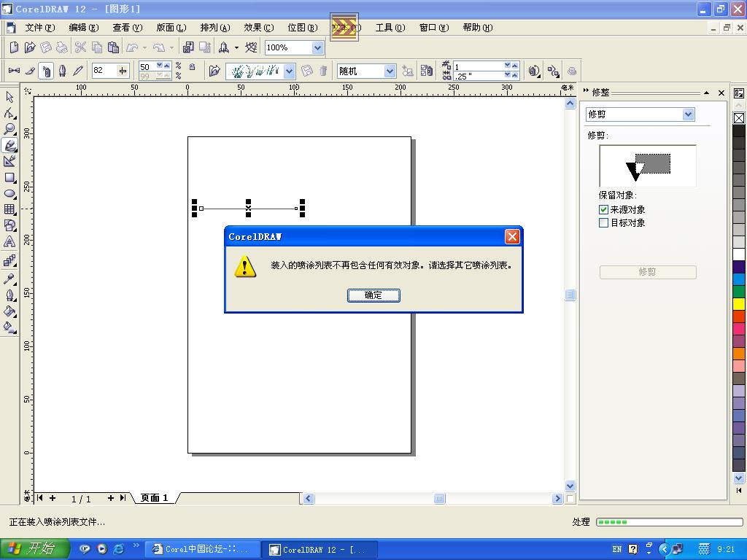The height and width of the screenshot is (560, 747).
Task: Click the Application launcher rocket icon
Action: pos(223,47)
